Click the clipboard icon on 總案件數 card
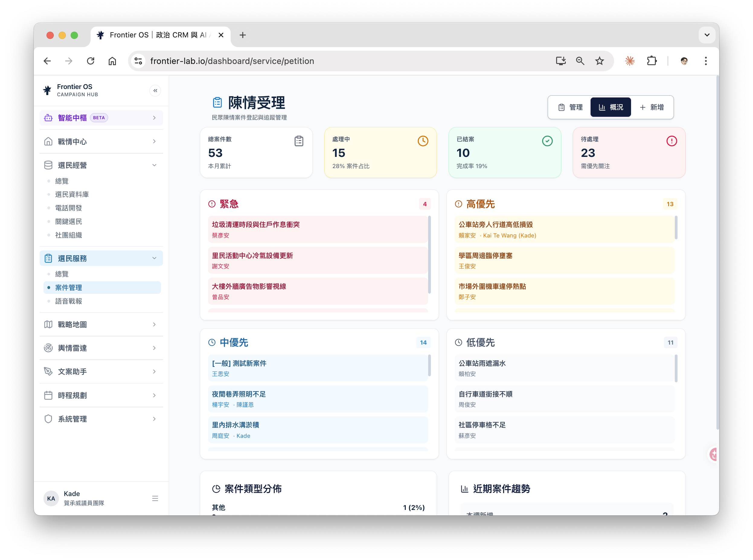The image size is (753, 560). tap(299, 141)
